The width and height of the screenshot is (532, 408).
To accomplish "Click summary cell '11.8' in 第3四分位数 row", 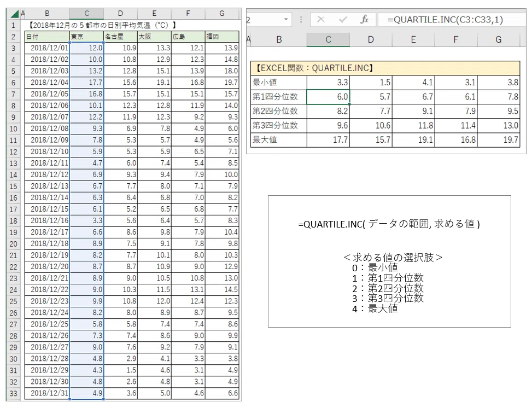I will click(413, 126).
